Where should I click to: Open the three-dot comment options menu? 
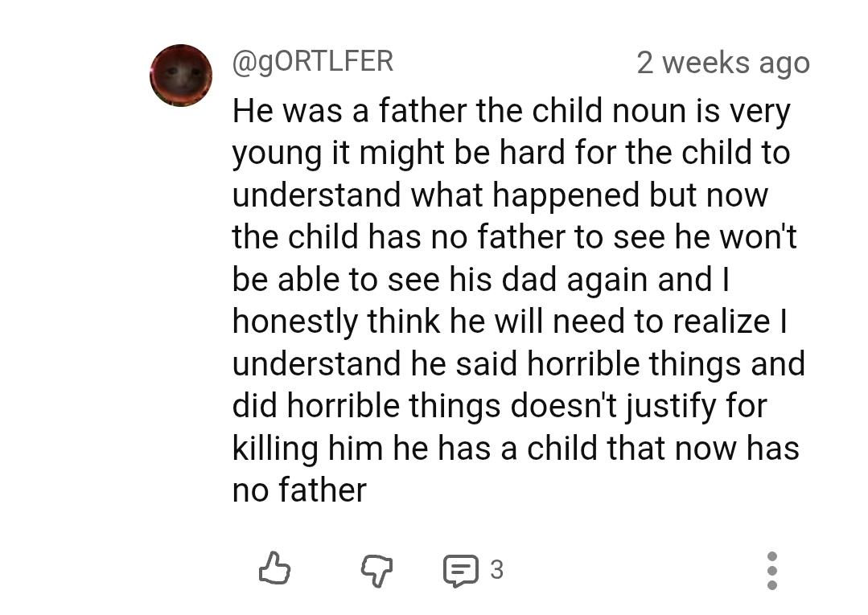tap(771, 570)
